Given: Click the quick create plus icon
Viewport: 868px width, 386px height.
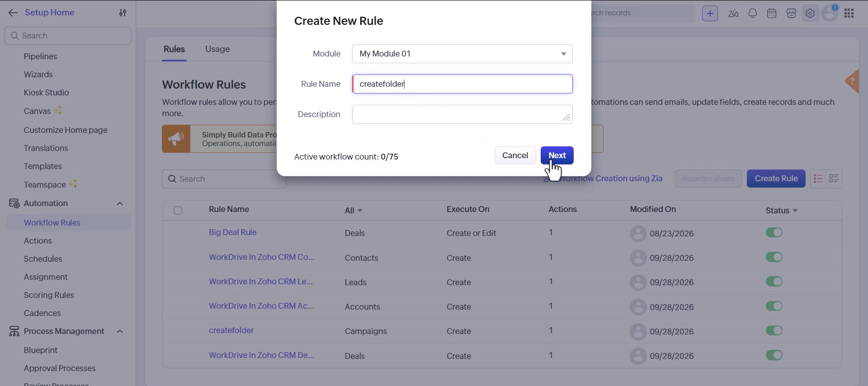Looking at the screenshot, I should [x=710, y=13].
